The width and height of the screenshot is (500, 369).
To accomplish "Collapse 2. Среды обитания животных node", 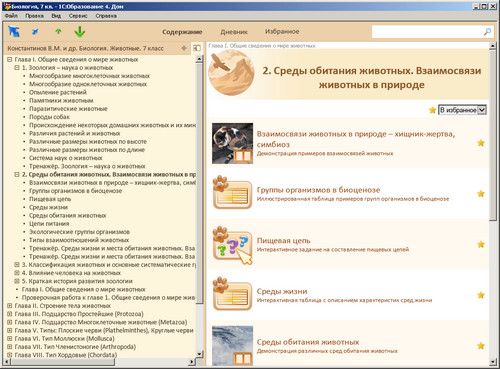I will pyautogui.click(x=17, y=174).
